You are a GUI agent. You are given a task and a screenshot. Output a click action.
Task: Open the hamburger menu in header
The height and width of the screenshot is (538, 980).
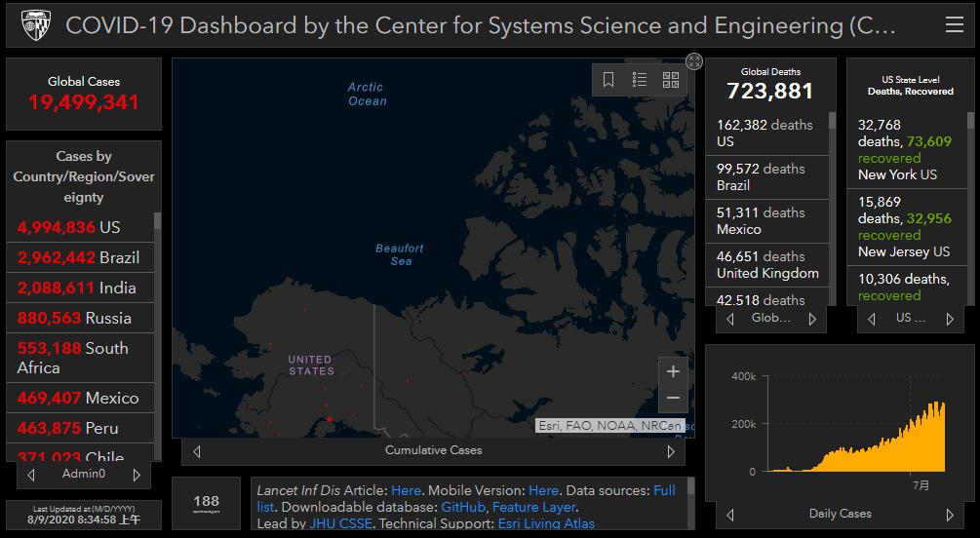pyautogui.click(x=954, y=25)
